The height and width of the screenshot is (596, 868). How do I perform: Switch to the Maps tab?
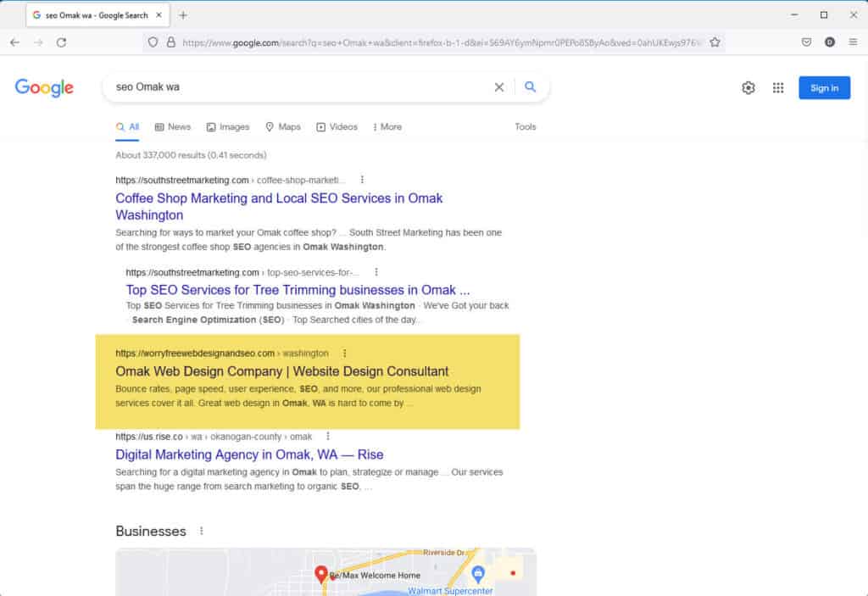coord(283,127)
